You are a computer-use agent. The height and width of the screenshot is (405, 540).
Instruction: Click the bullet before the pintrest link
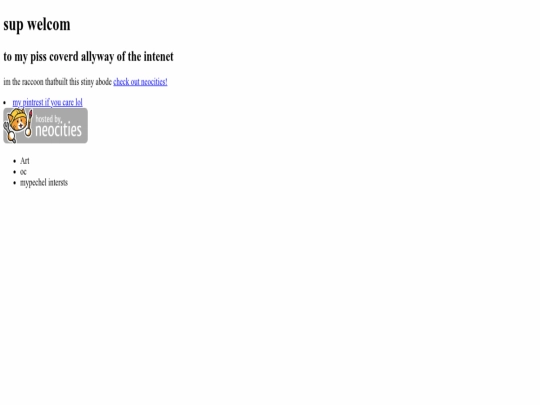click(x=4, y=103)
